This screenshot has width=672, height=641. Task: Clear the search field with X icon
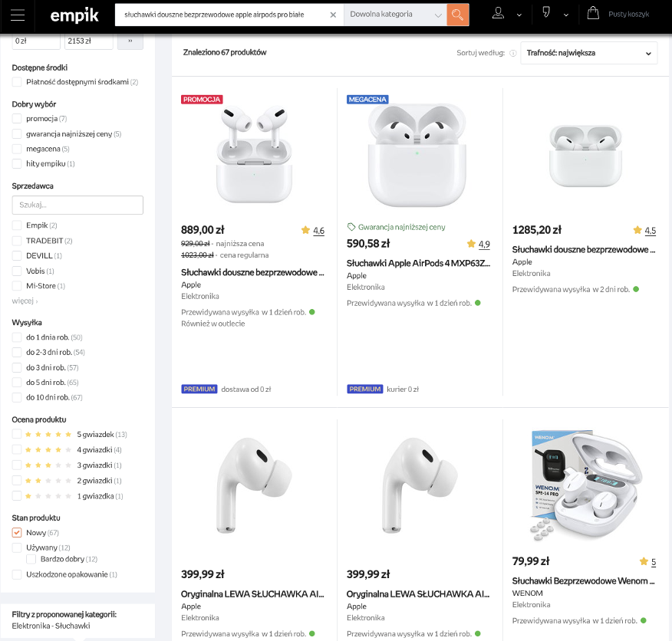point(333,15)
